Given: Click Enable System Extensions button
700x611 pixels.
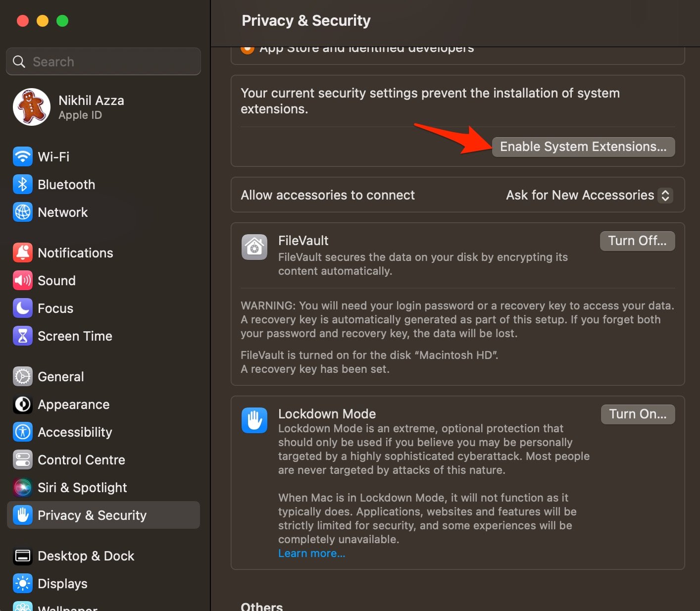Looking at the screenshot, I should click(x=583, y=147).
